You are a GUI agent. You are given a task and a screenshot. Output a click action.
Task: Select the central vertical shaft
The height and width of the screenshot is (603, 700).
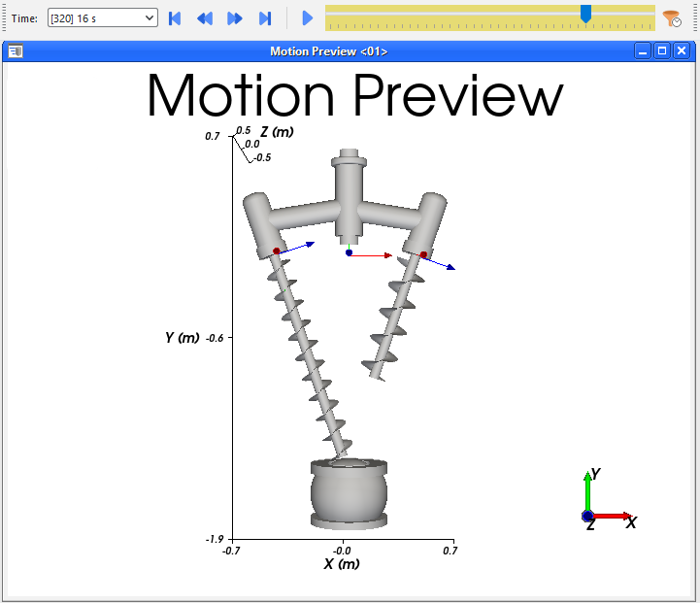(x=350, y=197)
